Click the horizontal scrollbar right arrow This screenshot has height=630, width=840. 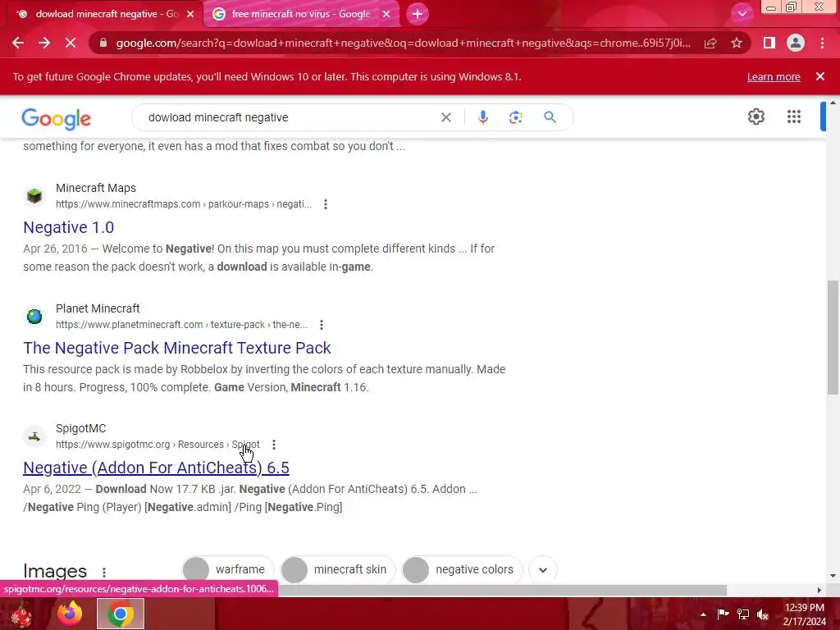click(x=819, y=590)
